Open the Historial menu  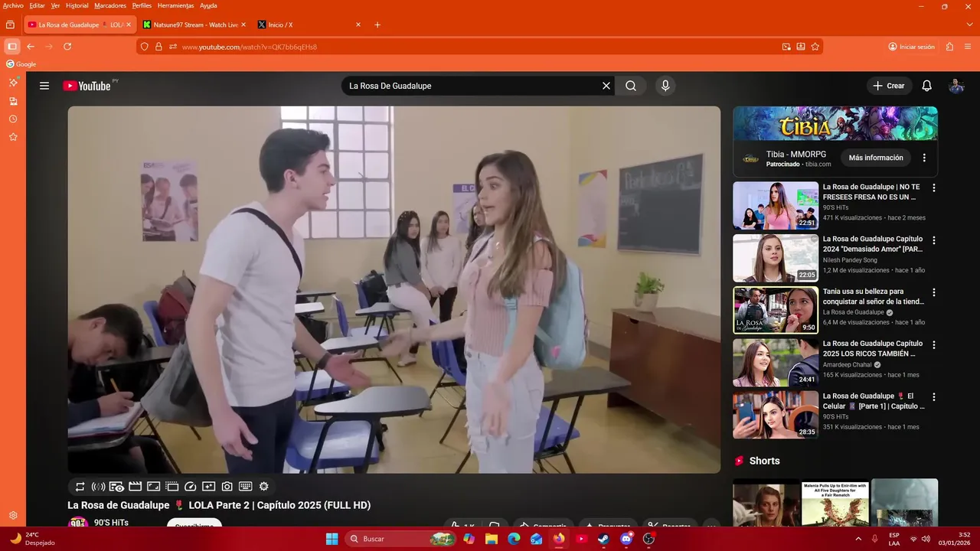[77, 5]
